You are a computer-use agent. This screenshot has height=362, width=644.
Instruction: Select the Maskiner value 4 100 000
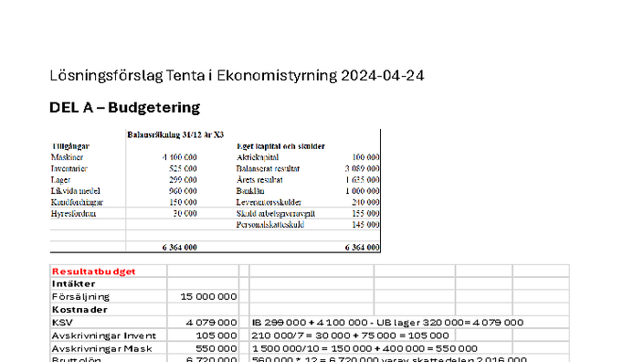179,157
